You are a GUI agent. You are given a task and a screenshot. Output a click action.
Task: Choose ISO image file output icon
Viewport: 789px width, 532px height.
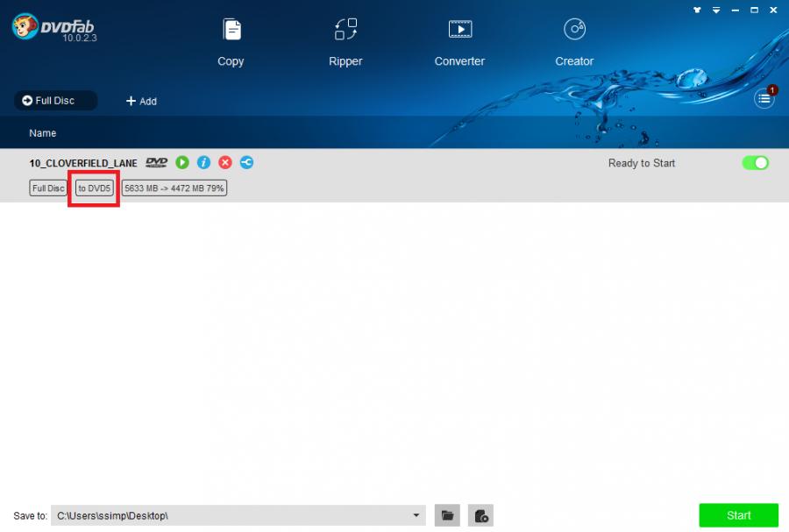tap(480, 515)
